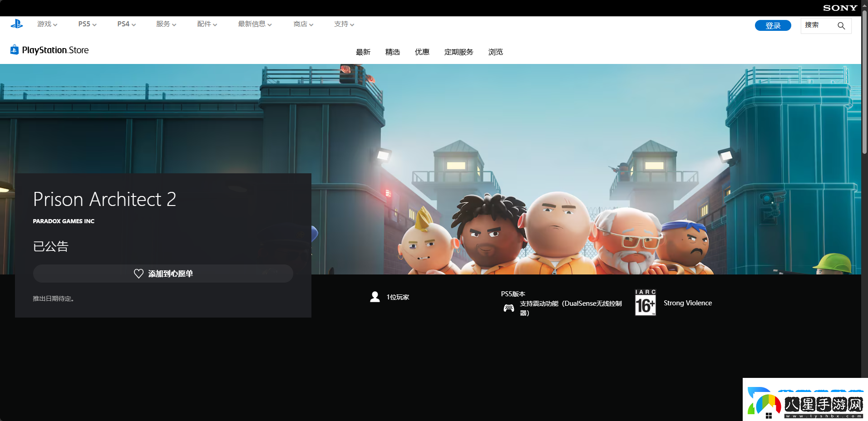
Task: Expand the PS5 menu
Action: click(x=87, y=24)
